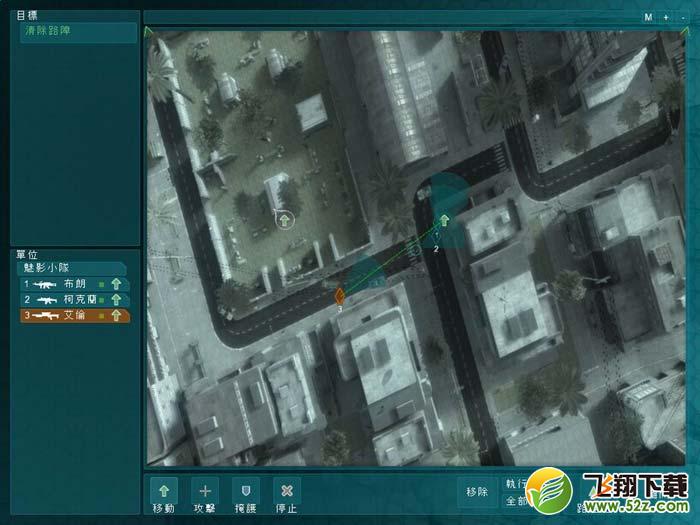Click the move order arrow on 布朗 row

(x=116, y=284)
